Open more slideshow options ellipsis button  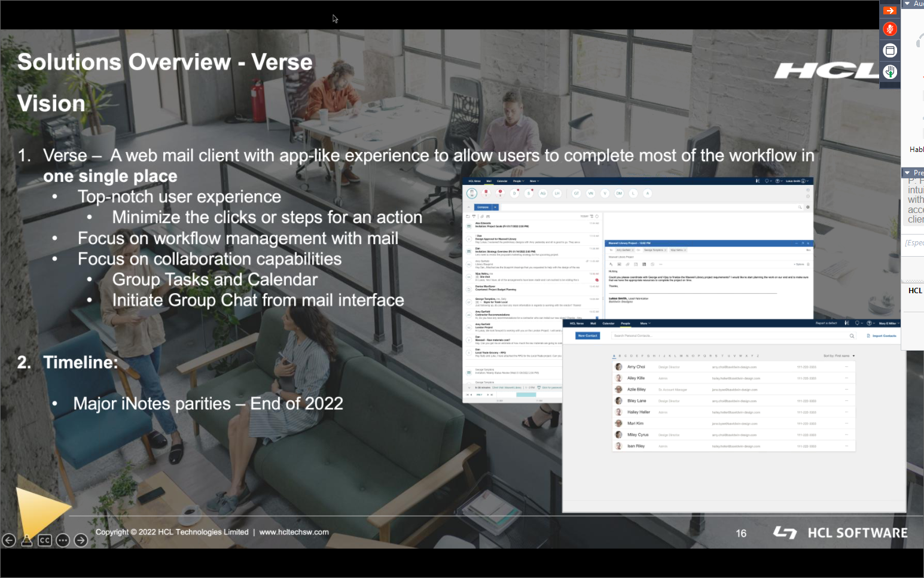63,540
